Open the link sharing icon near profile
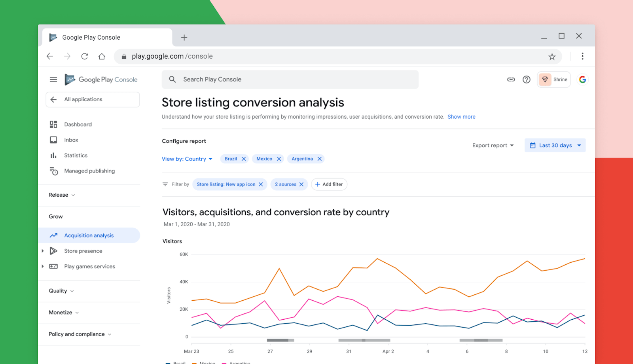The height and width of the screenshot is (364, 633). point(511,79)
